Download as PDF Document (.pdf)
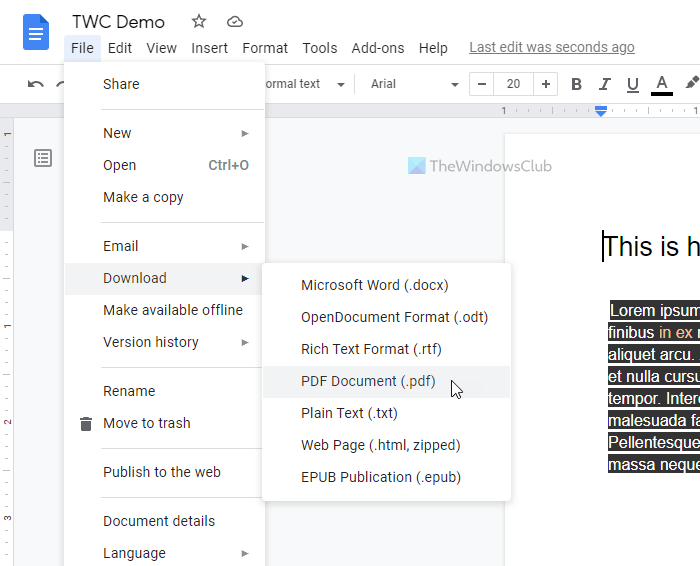The height and width of the screenshot is (566, 700). pyautogui.click(x=387, y=382)
